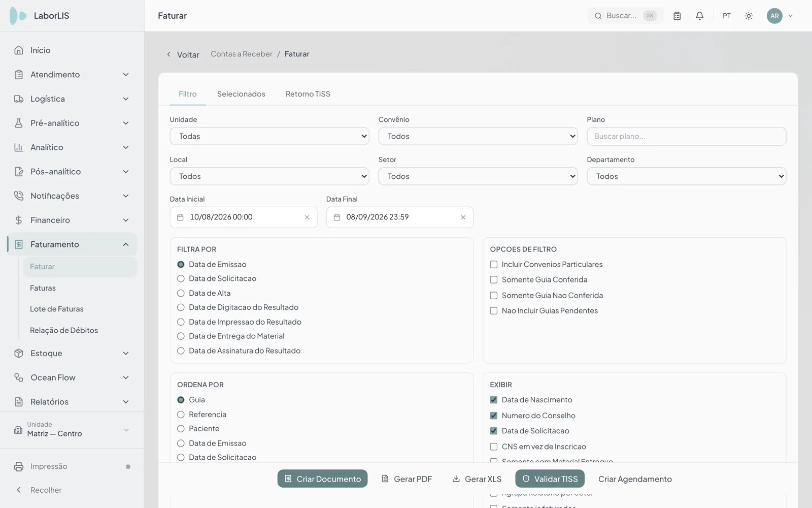The image size is (812, 508).
Task: Open the Unidade Matriz — Centro selector
Action: (72, 430)
